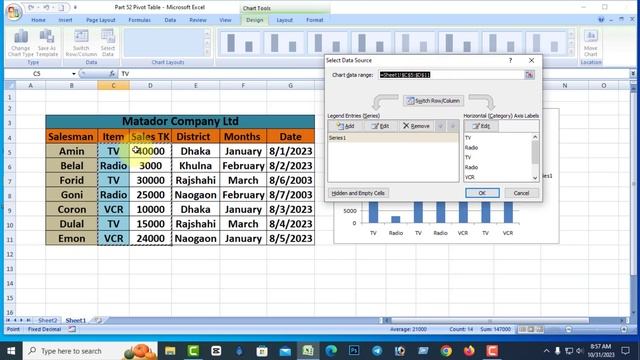Viewport: 640px width, 360px height.
Task: Click the Chart data range input field
Action: click(451, 75)
